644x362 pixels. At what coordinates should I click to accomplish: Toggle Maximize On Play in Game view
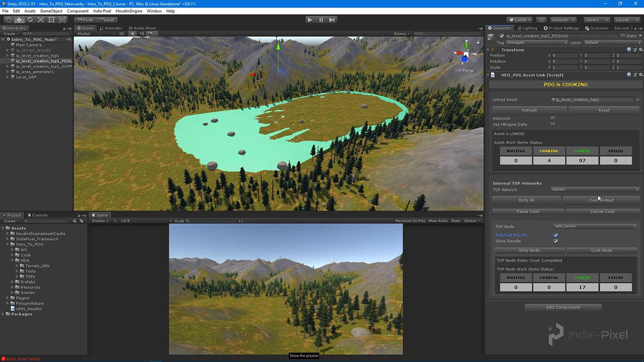coord(410,221)
